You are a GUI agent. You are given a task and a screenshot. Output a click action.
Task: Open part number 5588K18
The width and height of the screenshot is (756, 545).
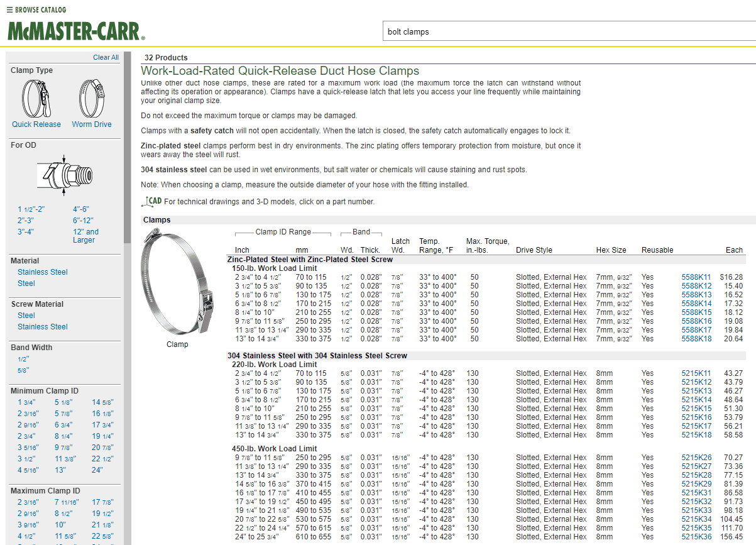click(696, 339)
